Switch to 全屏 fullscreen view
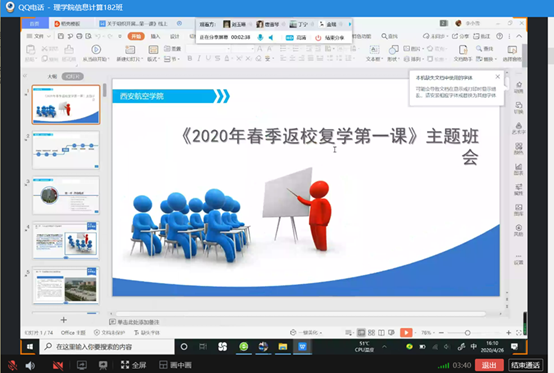This screenshot has width=554, height=373. pyautogui.click(x=133, y=365)
